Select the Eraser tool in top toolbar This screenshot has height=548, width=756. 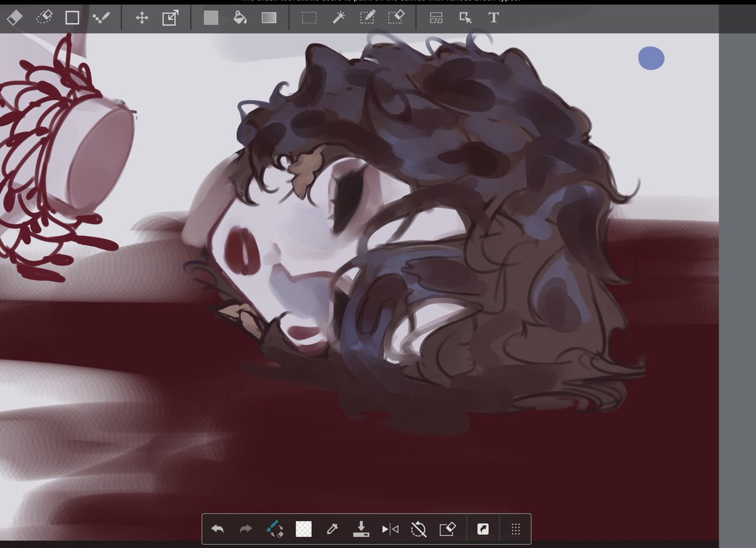(x=14, y=18)
